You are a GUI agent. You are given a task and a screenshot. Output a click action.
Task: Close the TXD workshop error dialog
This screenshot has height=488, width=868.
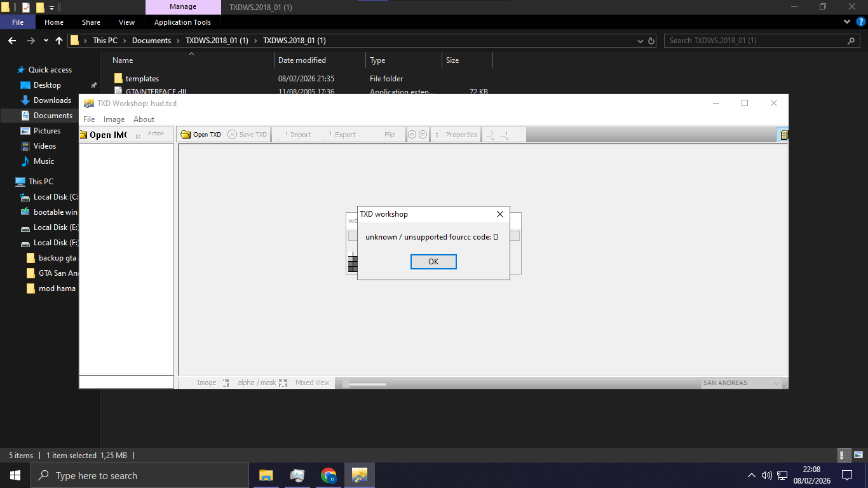(x=500, y=214)
